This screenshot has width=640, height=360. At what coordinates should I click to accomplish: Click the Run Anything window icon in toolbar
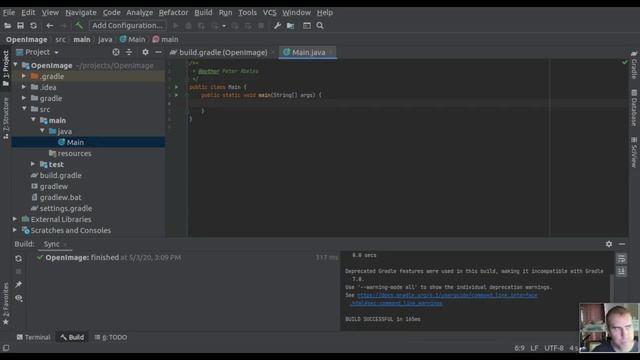[307, 26]
